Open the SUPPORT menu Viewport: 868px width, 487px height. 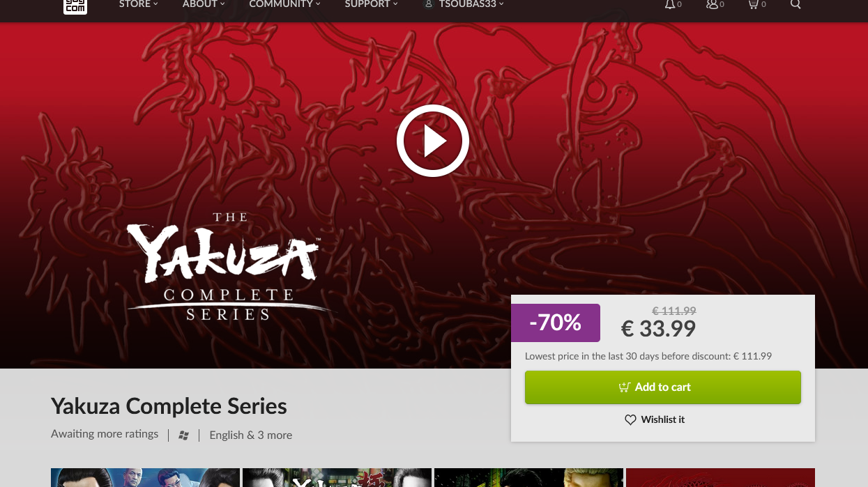pyautogui.click(x=371, y=4)
